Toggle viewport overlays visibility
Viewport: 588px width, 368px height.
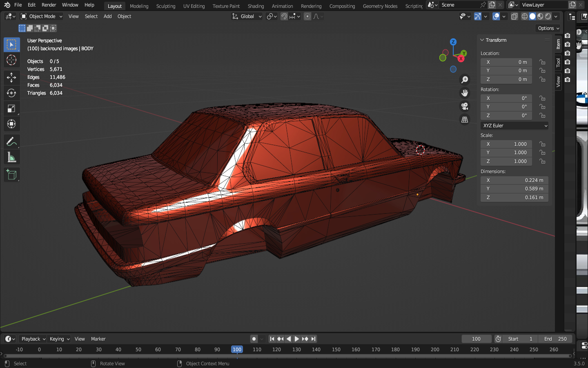(x=496, y=16)
